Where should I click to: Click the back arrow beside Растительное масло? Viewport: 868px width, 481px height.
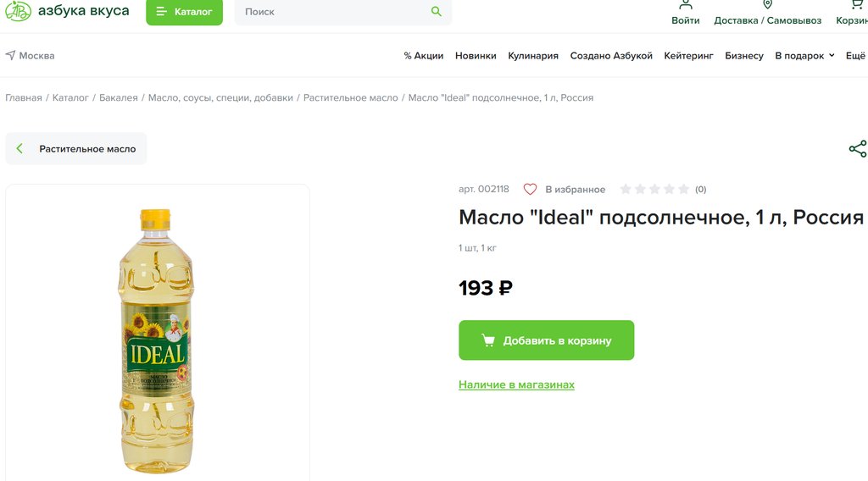pos(20,149)
